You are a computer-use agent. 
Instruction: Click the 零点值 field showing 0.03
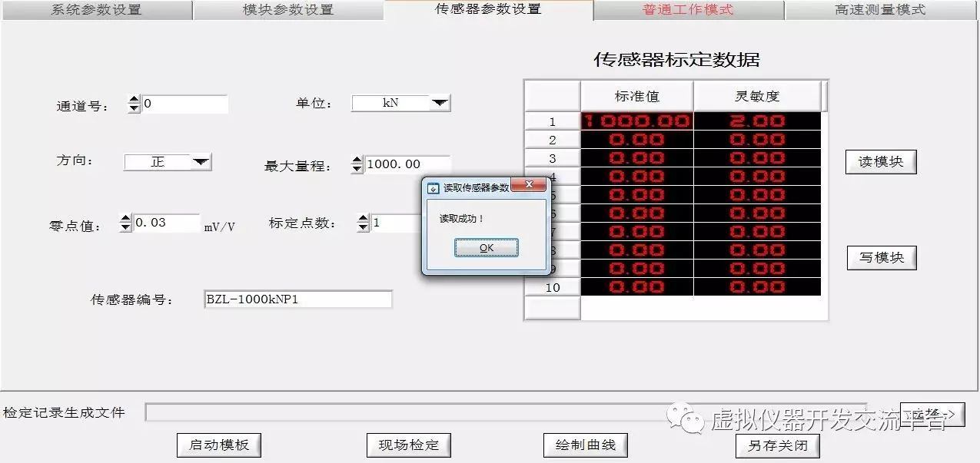click(167, 223)
